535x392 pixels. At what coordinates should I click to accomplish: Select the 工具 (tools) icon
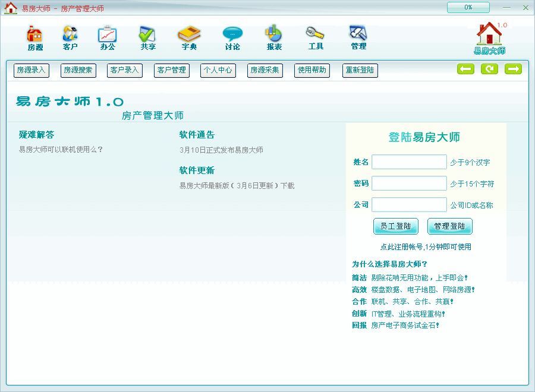(x=315, y=37)
